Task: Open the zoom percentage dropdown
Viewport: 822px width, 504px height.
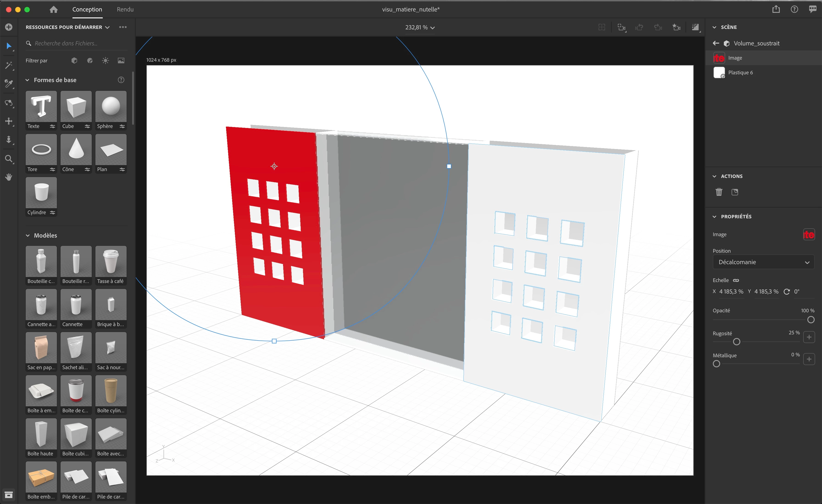Action: pos(420,27)
